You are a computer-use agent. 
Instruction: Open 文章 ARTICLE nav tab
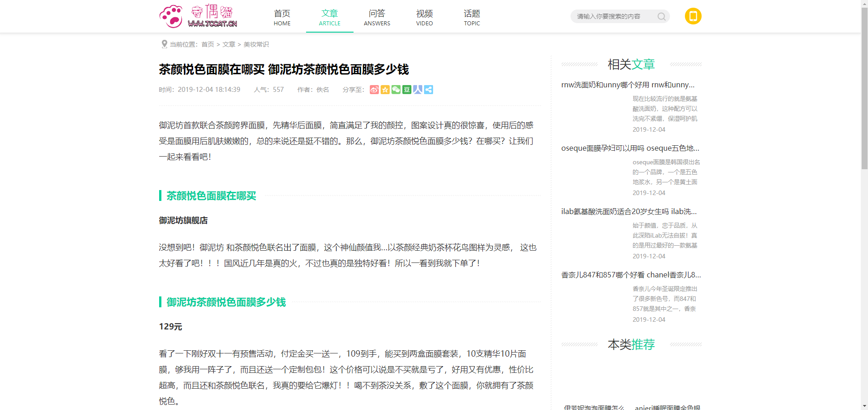(x=330, y=17)
